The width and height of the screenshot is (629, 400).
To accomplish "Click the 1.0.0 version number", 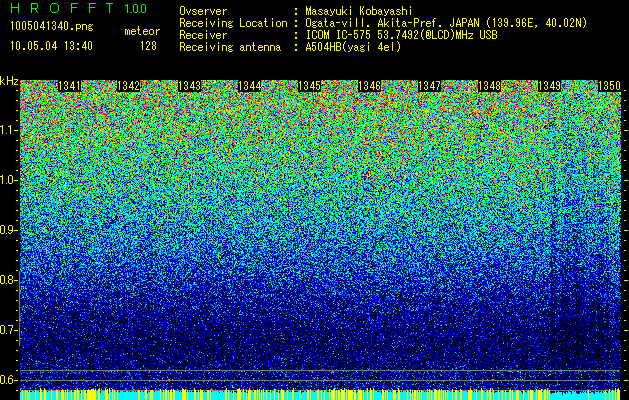I will [135, 8].
